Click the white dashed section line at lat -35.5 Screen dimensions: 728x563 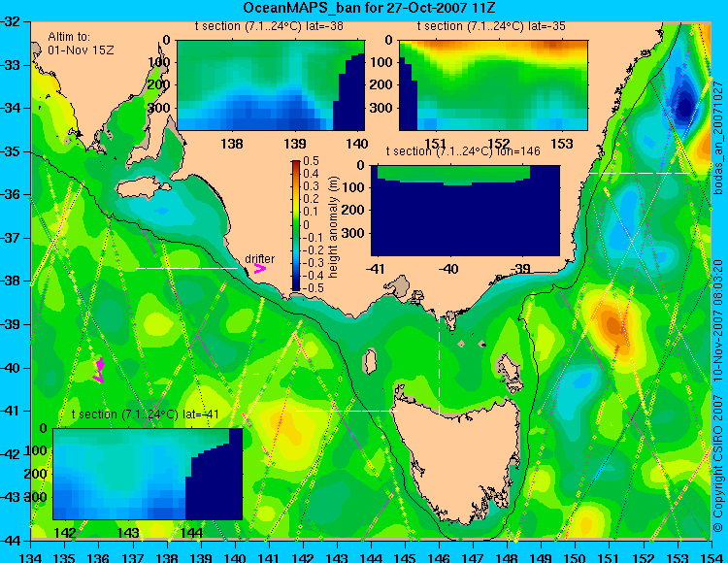pos(640,173)
